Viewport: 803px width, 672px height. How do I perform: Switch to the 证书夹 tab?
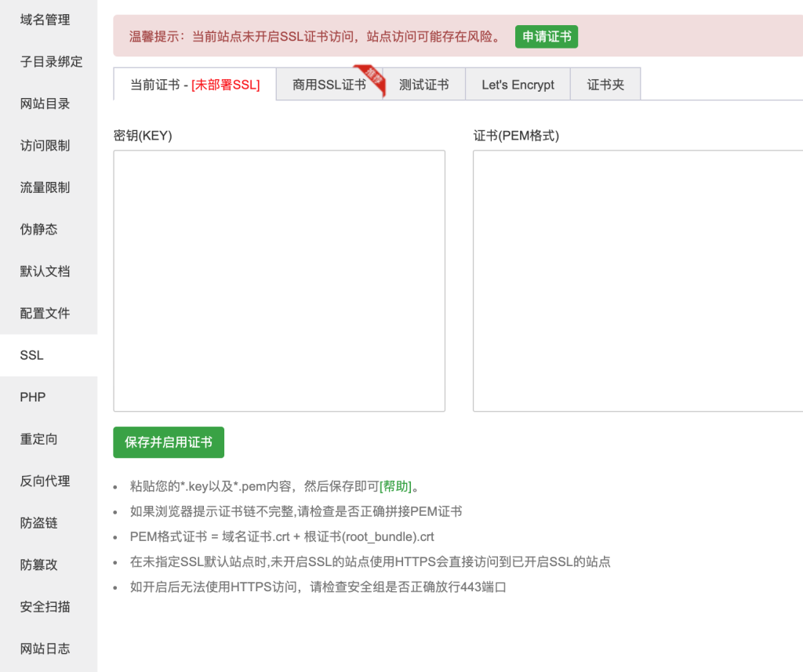click(605, 83)
